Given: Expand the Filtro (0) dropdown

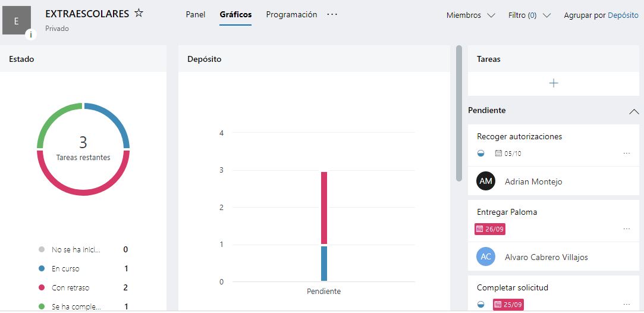Looking at the screenshot, I should point(529,15).
